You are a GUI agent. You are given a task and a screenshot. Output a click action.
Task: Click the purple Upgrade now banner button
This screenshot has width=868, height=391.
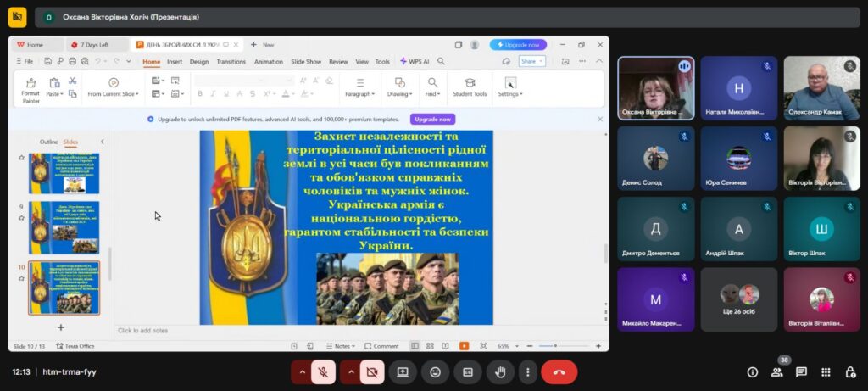tap(432, 119)
